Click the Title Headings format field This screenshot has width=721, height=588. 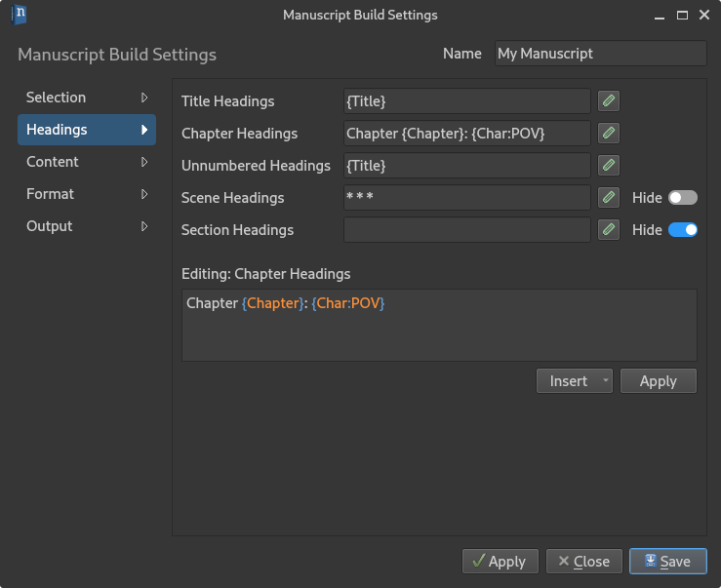point(466,100)
